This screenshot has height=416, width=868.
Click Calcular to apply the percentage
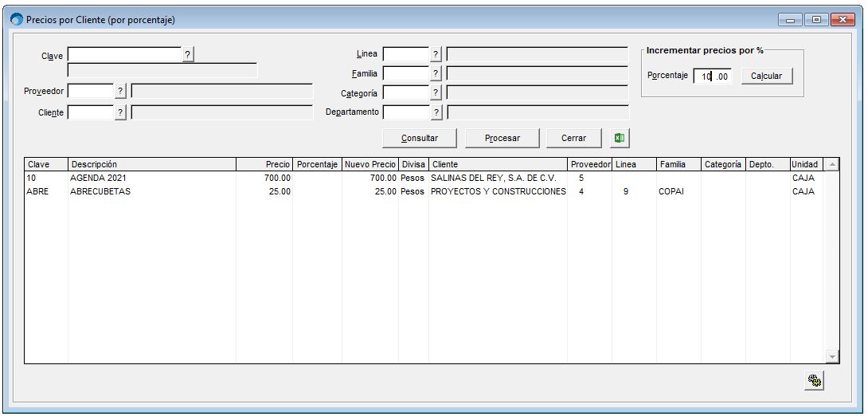tap(767, 76)
